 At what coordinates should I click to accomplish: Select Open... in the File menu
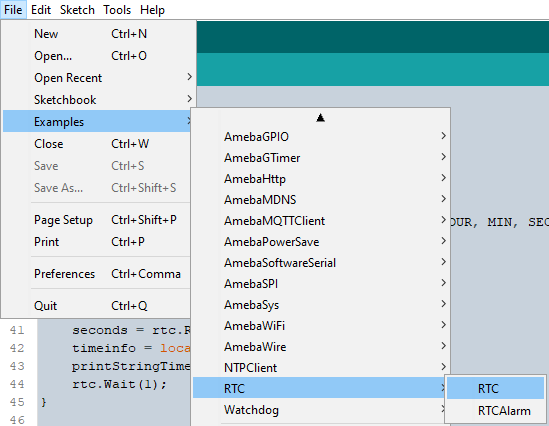[x=97, y=56]
